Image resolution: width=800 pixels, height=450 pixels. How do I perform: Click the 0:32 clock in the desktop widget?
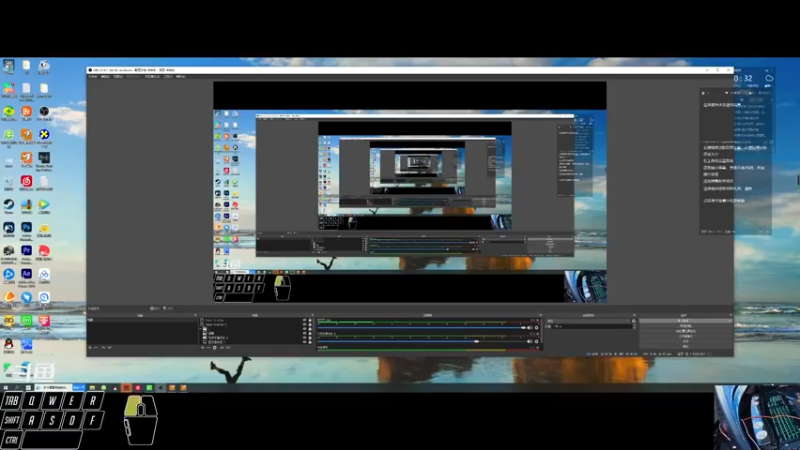pyautogui.click(x=744, y=78)
